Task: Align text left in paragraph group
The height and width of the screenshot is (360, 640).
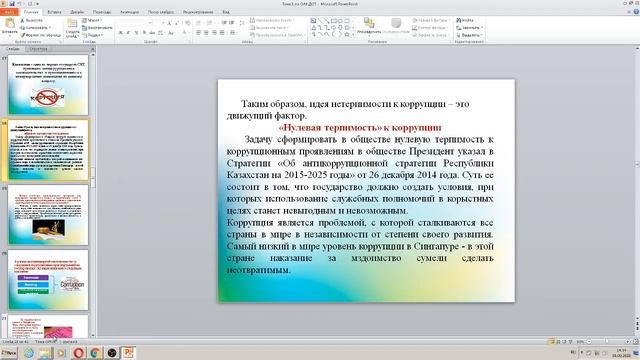Action: [x=198, y=33]
